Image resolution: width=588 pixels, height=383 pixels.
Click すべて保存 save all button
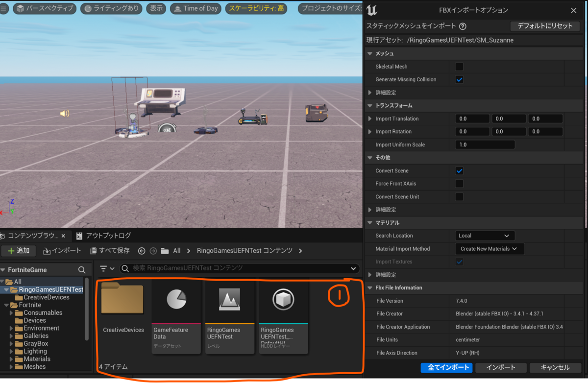[x=110, y=251]
